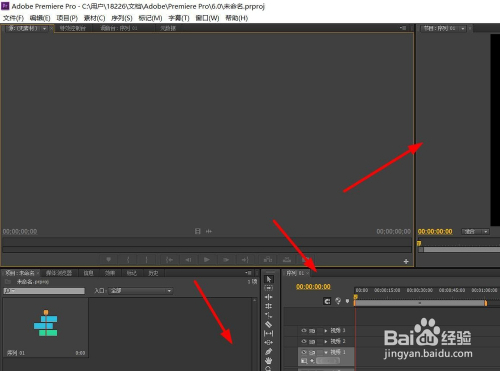
Task: Click timeline timecode 00:00:00:00
Action: 313,287
